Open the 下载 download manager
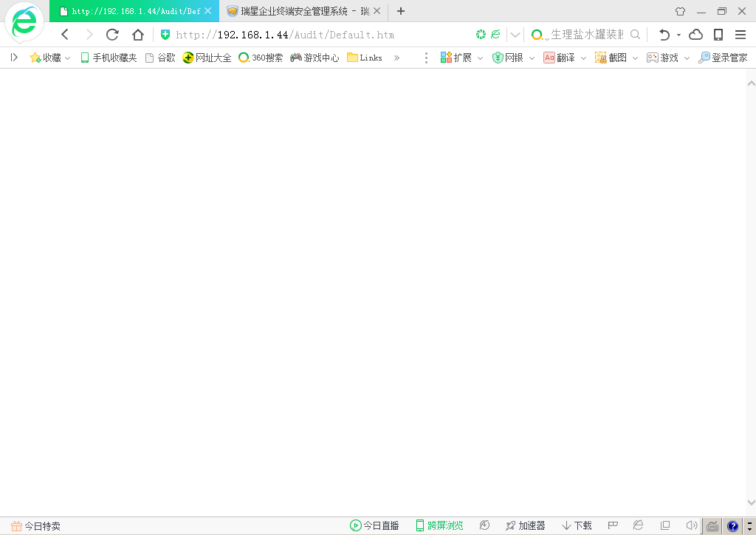This screenshot has width=756, height=535. pyautogui.click(x=577, y=526)
